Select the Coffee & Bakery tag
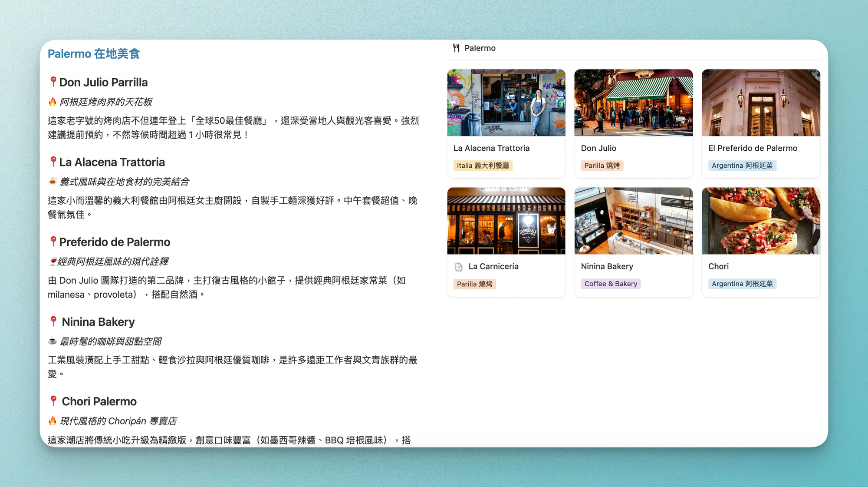Viewport: 868px width, 487px height. (x=611, y=284)
